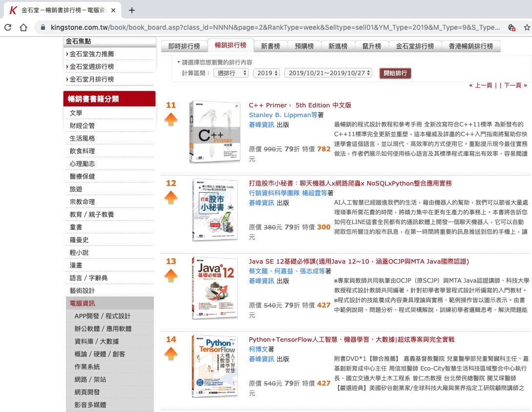Screen dimensions: 532x412
Task: Open 金石堂週排行榜 in the sidebar
Action: [x=92, y=66]
